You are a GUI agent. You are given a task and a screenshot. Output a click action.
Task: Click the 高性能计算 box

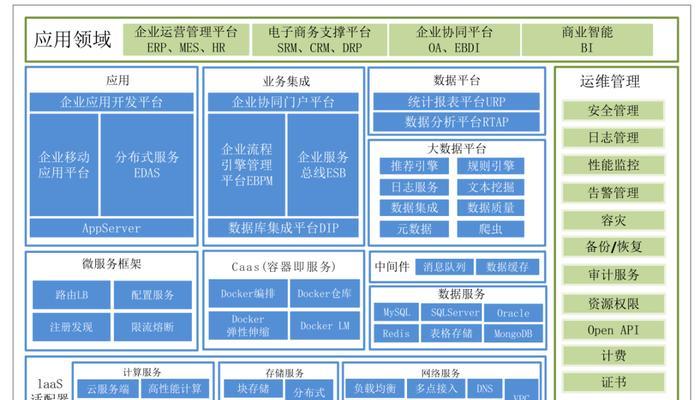pos(175,389)
